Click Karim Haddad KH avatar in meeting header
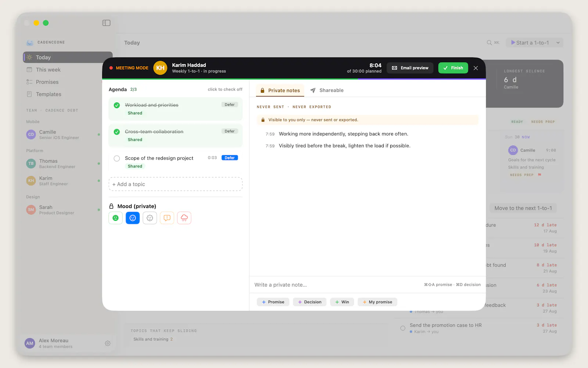Viewport: 588px width, 368px height. (x=160, y=68)
